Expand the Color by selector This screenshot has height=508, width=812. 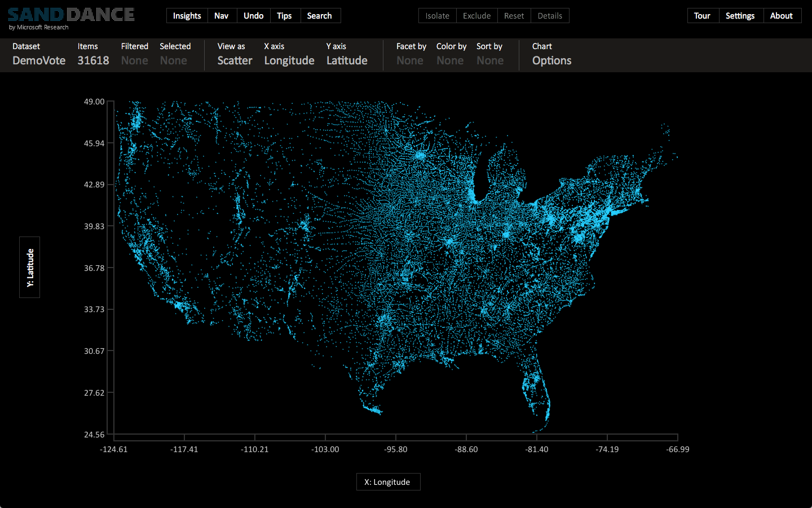click(450, 60)
